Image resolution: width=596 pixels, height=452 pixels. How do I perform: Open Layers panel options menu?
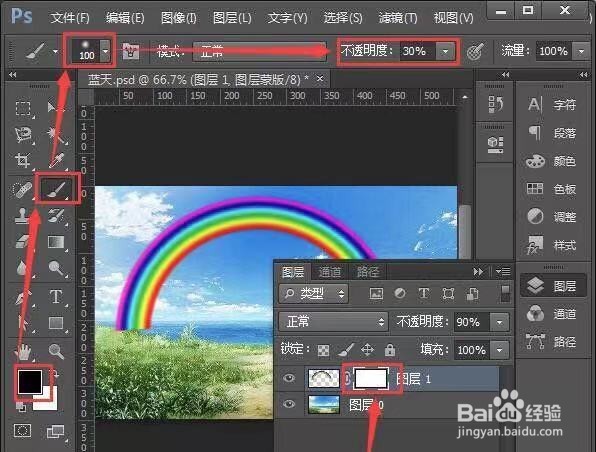pyautogui.click(x=503, y=271)
